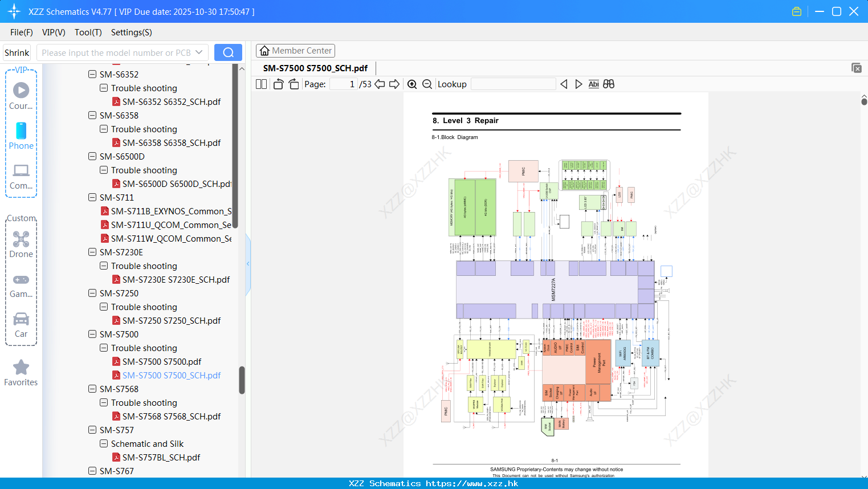Click the Page number field

pos(344,84)
